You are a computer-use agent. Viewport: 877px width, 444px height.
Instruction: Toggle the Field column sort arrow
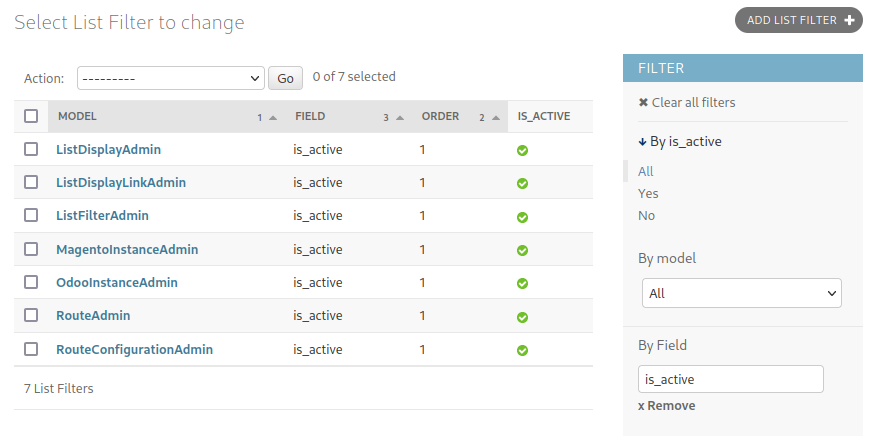(x=400, y=117)
